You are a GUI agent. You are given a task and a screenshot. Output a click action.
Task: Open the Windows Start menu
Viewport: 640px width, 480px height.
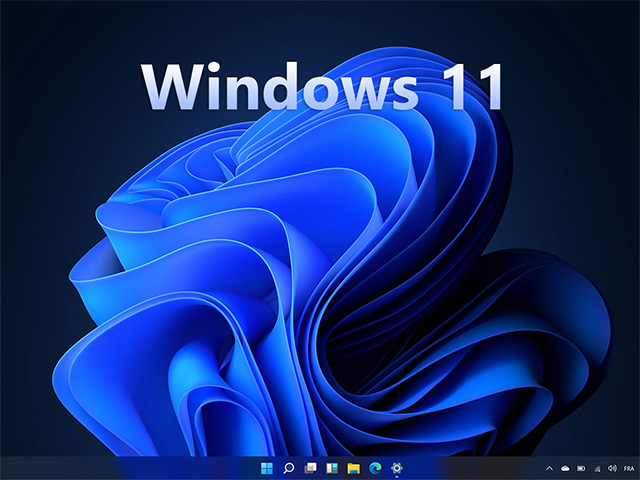[x=267, y=468]
